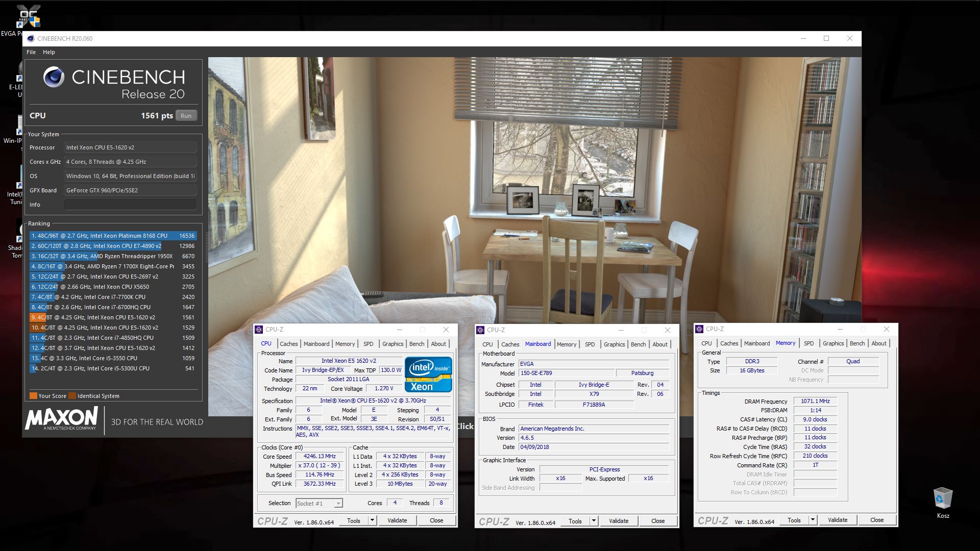Switch to Bench tab in first CPU-Z window
Image resolution: width=980 pixels, height=551 pixels.
point(416,344)
